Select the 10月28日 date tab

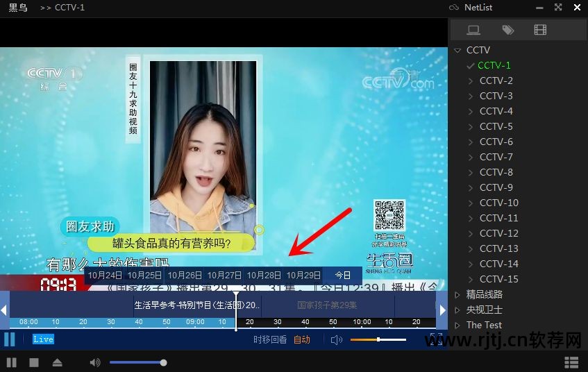pos(264,276)
